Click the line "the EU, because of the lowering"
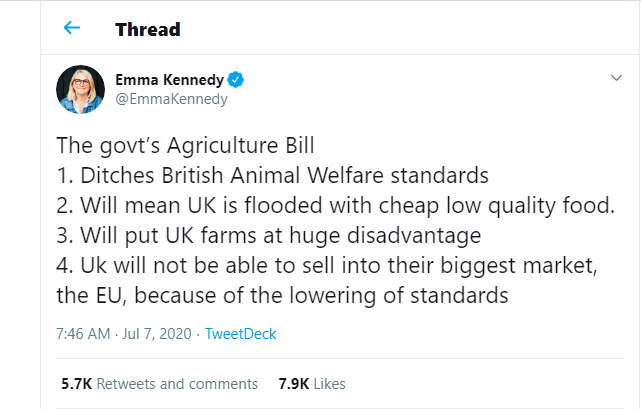 [x=282, y=295]
